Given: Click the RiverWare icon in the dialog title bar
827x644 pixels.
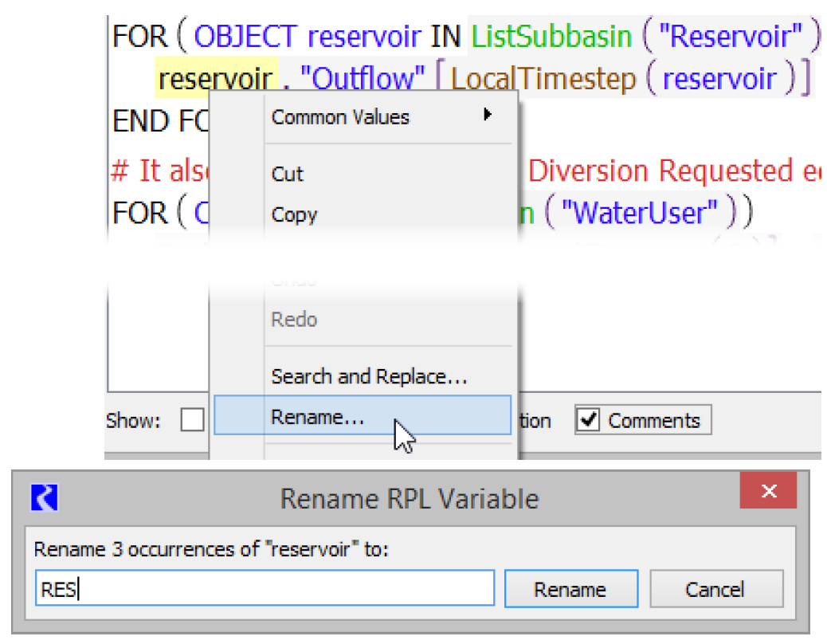Looking at the screenshot, I should 45,498.
